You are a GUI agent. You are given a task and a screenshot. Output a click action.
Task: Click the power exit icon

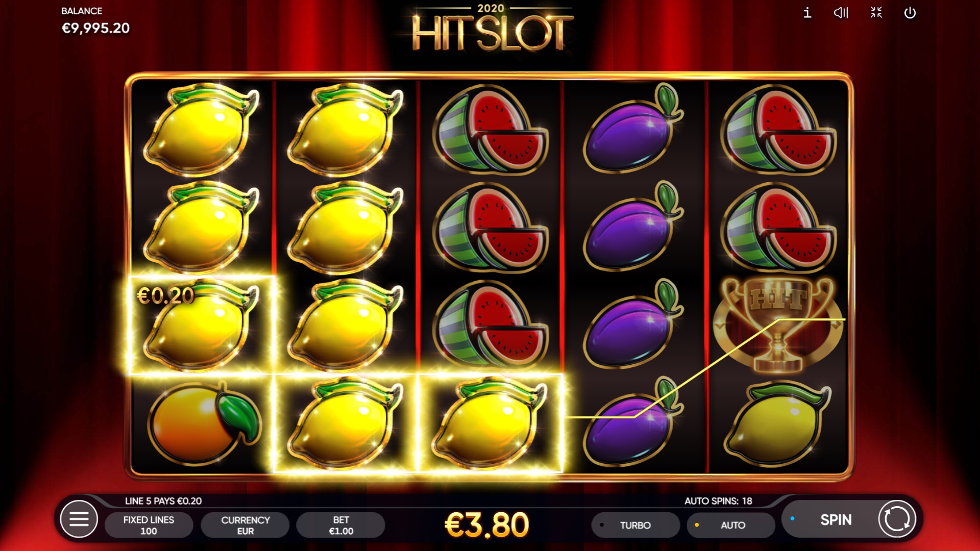coord(910,13)
